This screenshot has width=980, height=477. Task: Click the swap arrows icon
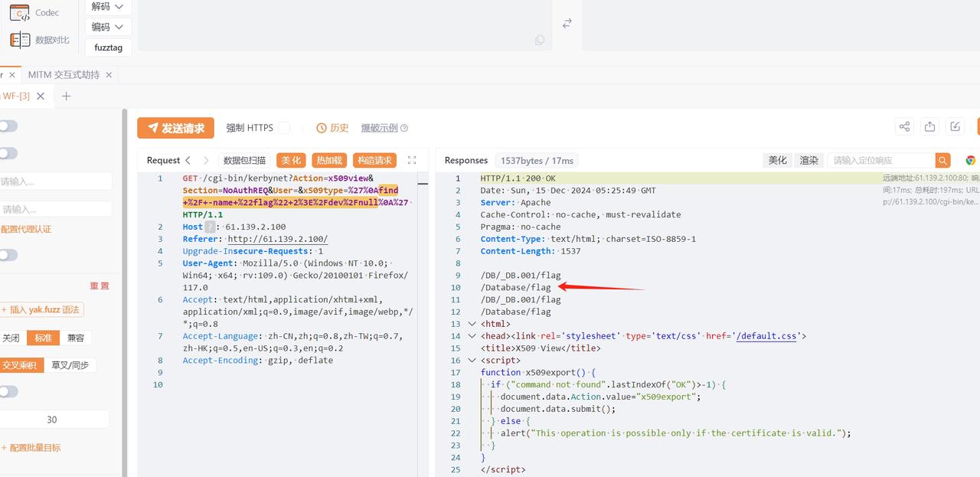pyautogui.click(x=567, y=24)
